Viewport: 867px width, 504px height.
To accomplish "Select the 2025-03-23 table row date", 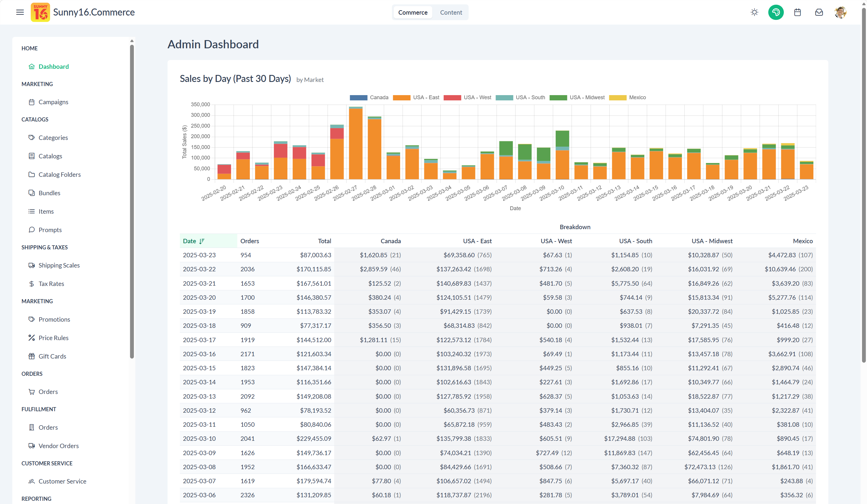I will coord(199,255).
